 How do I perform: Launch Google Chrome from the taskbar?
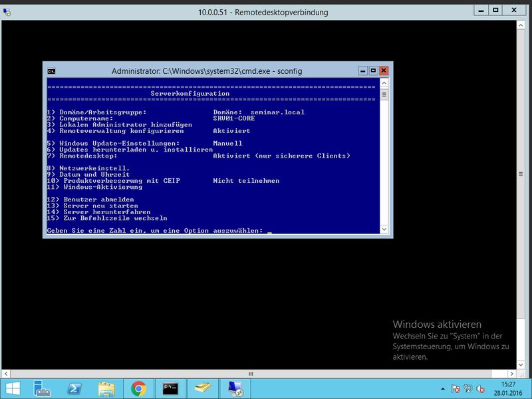pos(138,388)
